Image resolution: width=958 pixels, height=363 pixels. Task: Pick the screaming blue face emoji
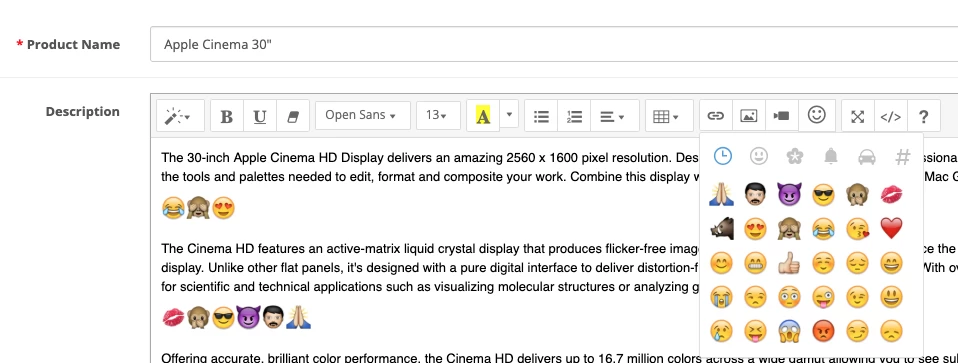(789, 331)
